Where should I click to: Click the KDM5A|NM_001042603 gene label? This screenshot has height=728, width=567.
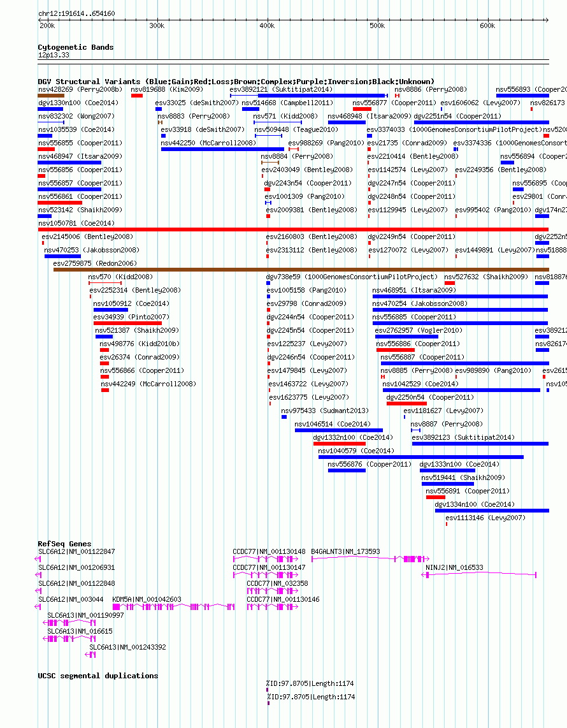pos(147,599)
